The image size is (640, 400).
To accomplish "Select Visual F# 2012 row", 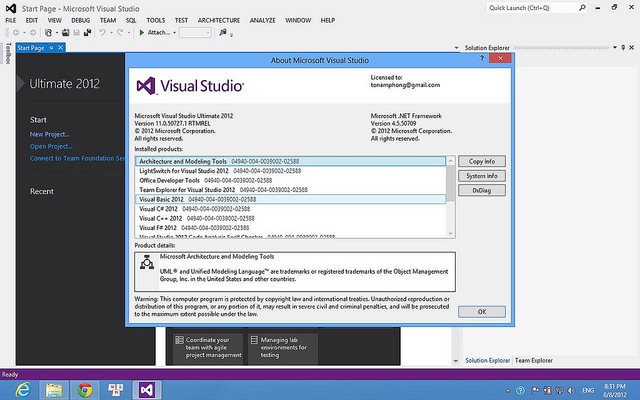I will (x=291, y=228).
